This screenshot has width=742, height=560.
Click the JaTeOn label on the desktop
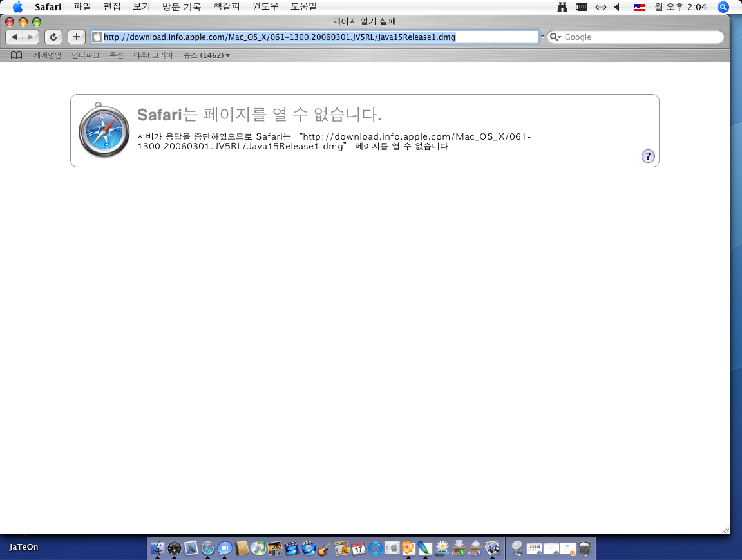click(24, 546)
